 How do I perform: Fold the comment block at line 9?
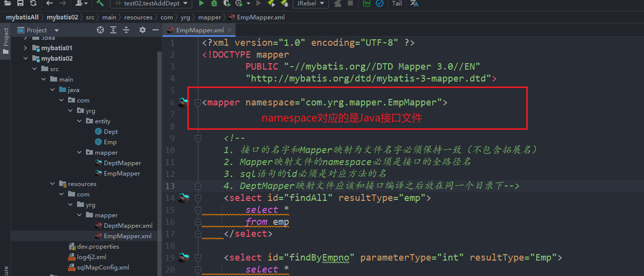click(198, 138)
